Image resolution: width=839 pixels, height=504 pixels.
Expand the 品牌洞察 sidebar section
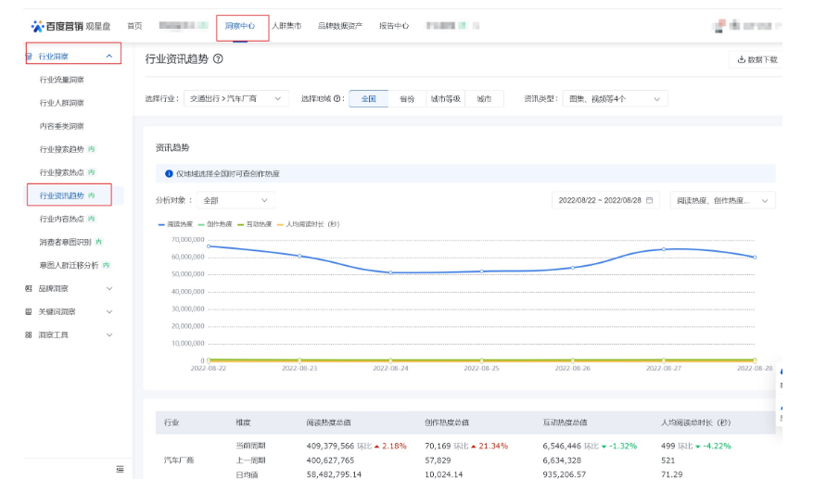pyautogui.click(x=109, y=289)
